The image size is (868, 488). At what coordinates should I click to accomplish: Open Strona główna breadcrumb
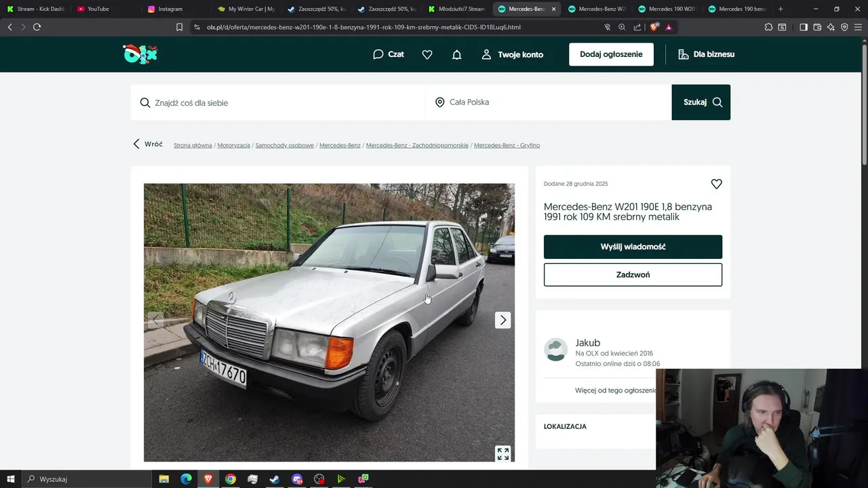pyautogui.click(x=193, y=145)
